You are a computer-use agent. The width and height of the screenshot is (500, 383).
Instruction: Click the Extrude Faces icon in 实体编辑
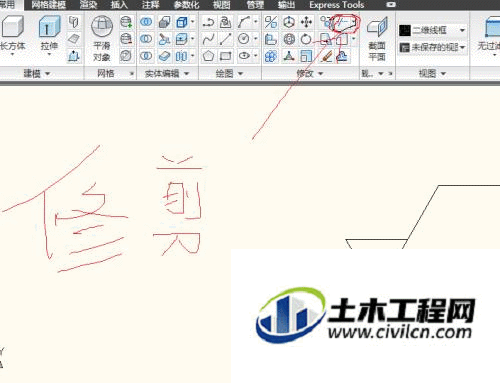coord(181,39)
